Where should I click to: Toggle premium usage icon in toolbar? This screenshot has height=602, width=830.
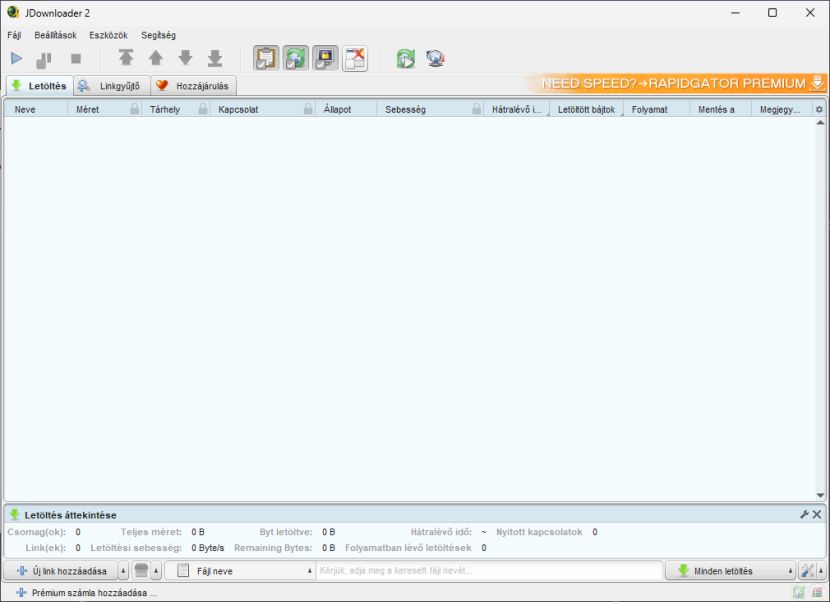click(325, 58)
